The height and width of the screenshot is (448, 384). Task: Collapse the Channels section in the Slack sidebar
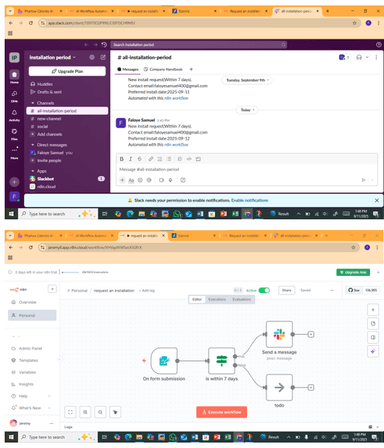click(x=33, y=103)
